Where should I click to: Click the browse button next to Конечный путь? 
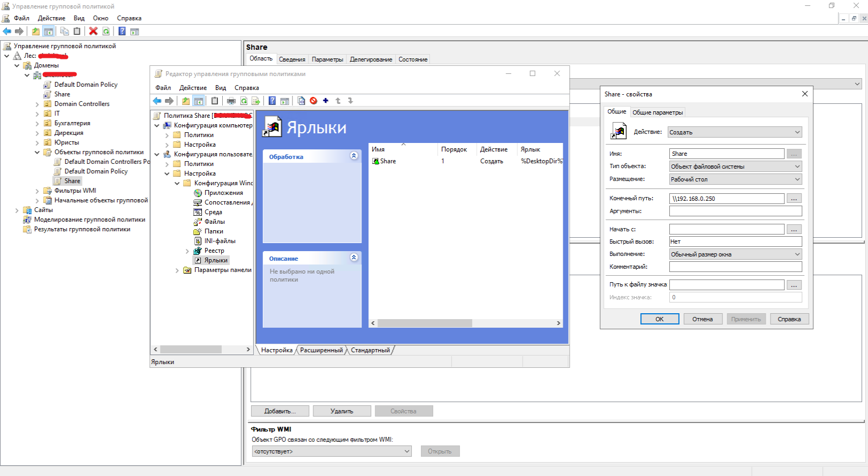coord(794,199)
